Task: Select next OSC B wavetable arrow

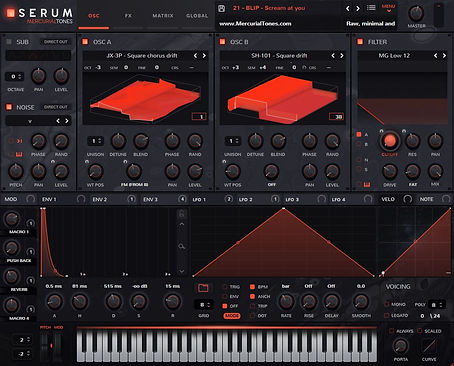Action: pyautogui.click(x=342, y=56)
